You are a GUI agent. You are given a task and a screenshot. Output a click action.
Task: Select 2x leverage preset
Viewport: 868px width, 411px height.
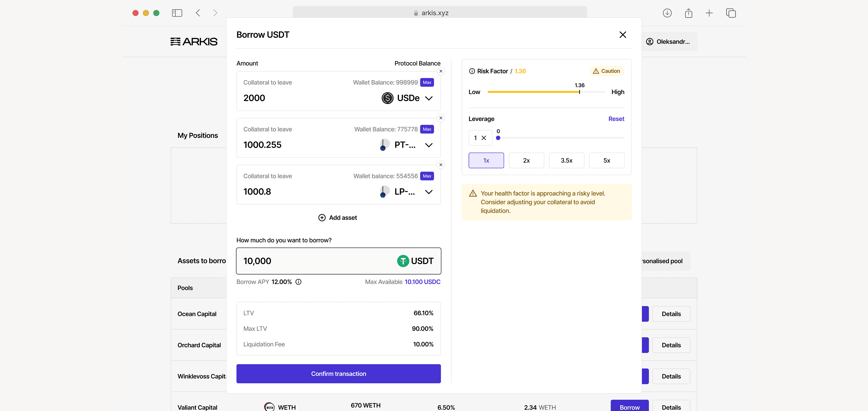[x=526, y=160]
